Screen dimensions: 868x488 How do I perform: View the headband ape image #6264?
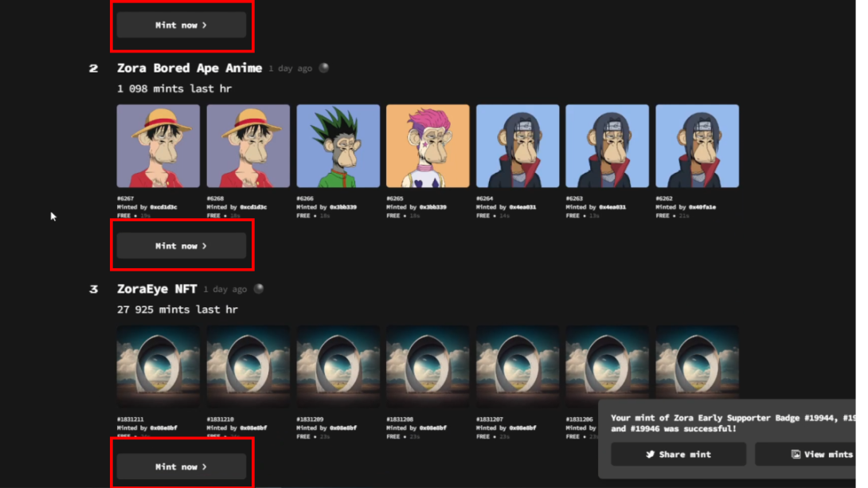pyautogui.click(x=518, y=146)
